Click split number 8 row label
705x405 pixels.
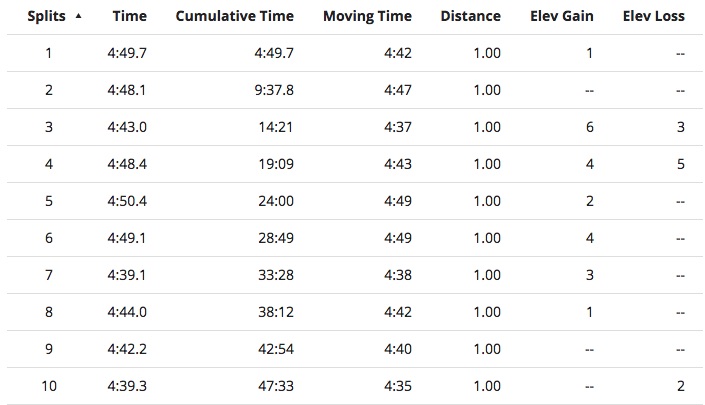pyautogui.click(x=48, y=312)
